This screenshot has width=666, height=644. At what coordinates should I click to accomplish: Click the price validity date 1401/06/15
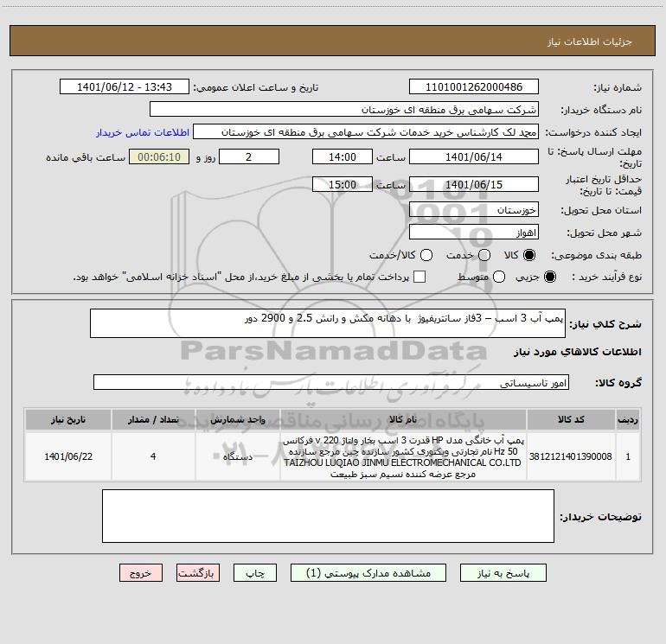(474, 184)
